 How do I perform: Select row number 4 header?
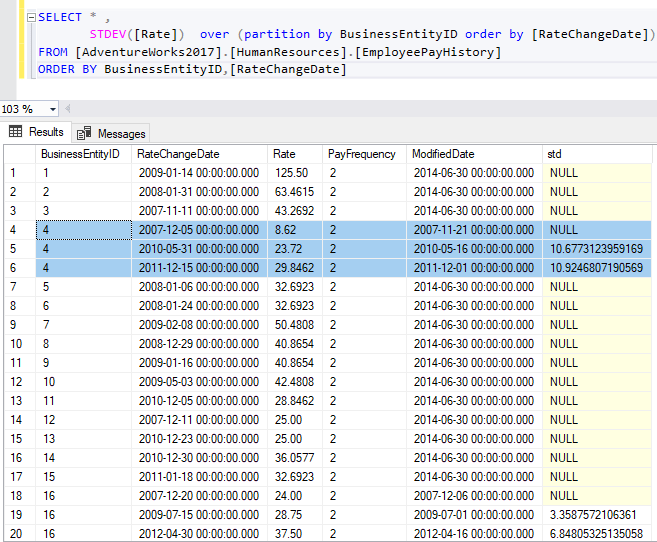point(20,230)
